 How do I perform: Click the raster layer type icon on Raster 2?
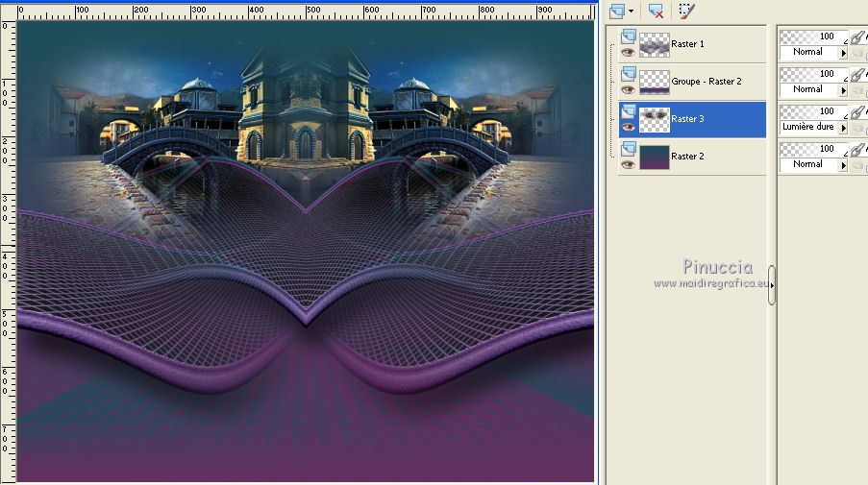point(629,148)
